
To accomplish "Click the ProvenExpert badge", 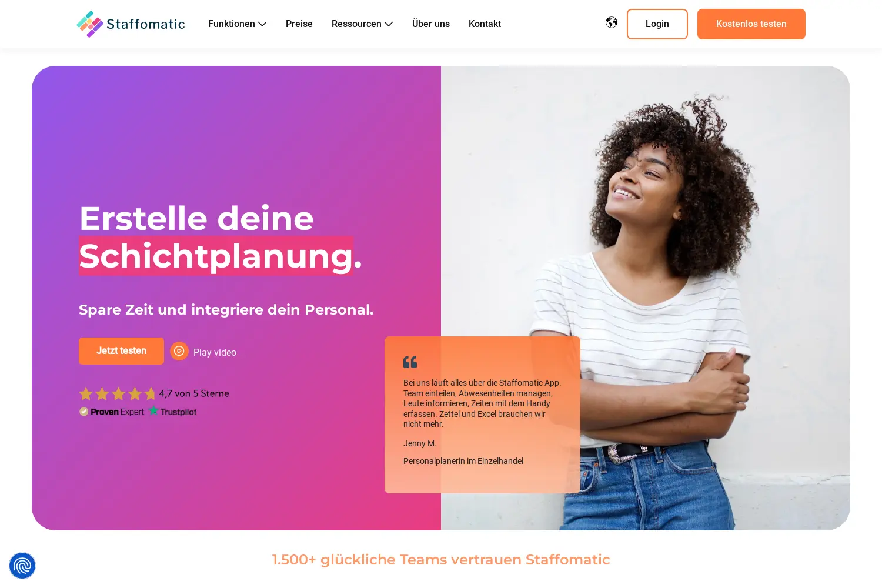I will pyautogui.click(x=112, y=412).
